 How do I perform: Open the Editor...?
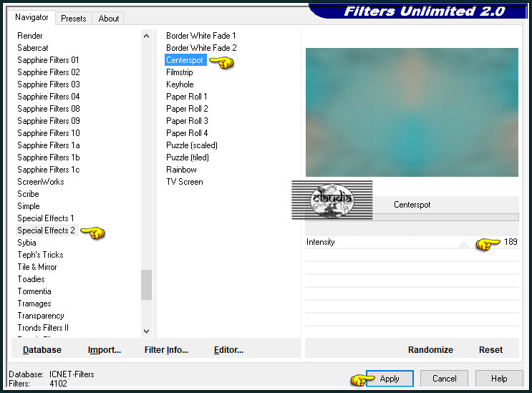pyautogui.click(x=228, y=349)
